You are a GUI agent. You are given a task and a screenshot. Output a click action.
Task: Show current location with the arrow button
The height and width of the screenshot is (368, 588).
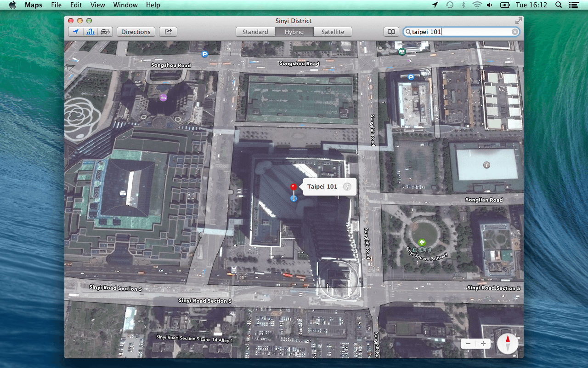76,32
